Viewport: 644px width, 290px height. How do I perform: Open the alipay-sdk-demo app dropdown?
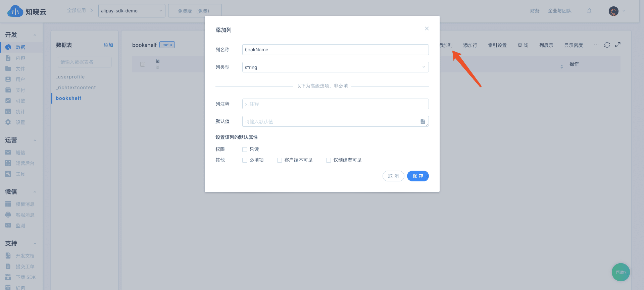132,11
